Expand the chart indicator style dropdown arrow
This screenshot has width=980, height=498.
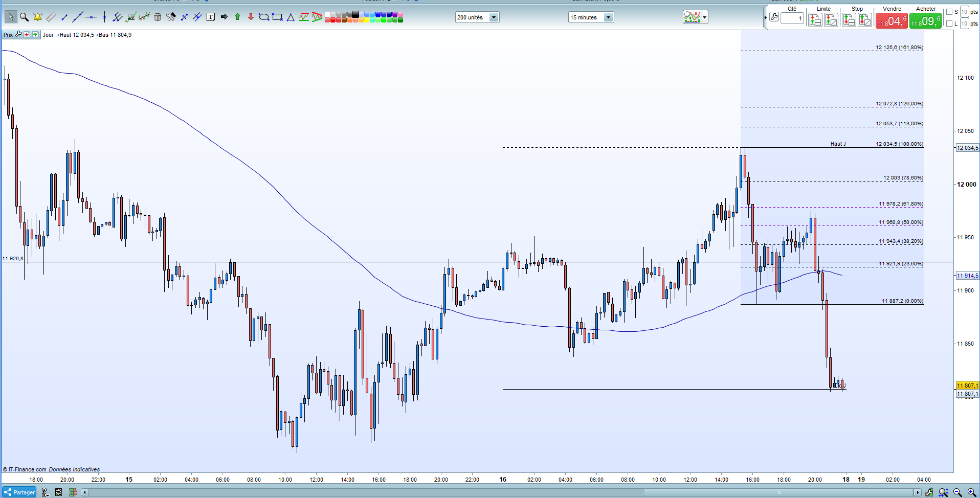(x=705, y=17)
